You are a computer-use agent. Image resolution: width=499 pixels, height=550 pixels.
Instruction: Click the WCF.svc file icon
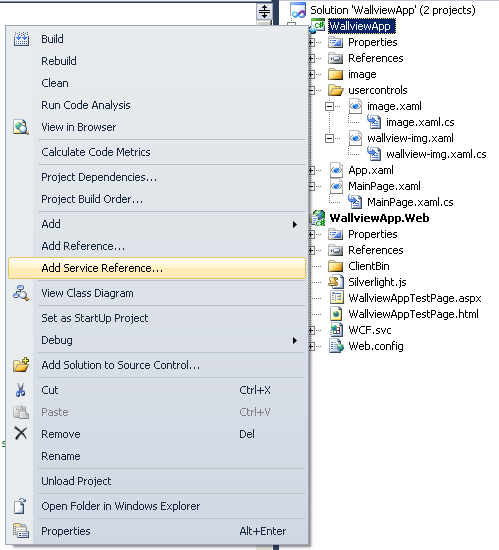(x=336, y=330)
